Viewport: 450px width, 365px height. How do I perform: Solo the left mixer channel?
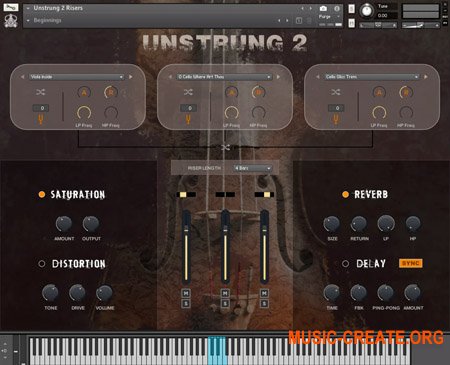186,303
